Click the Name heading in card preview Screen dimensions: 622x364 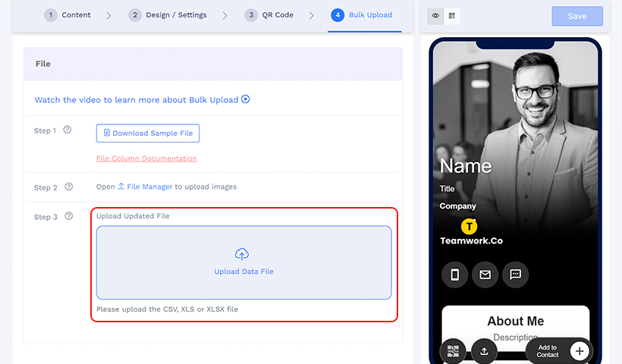coord(466,166)
